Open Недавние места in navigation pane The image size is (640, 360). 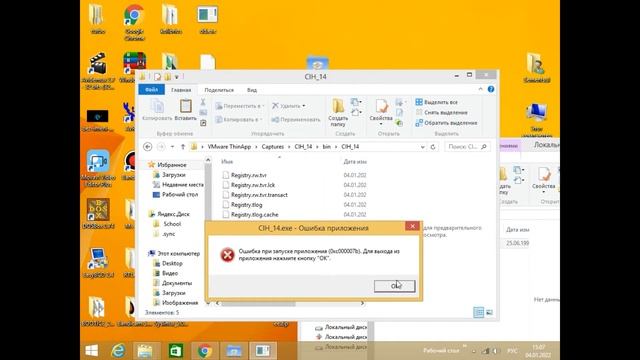point(182,184)
